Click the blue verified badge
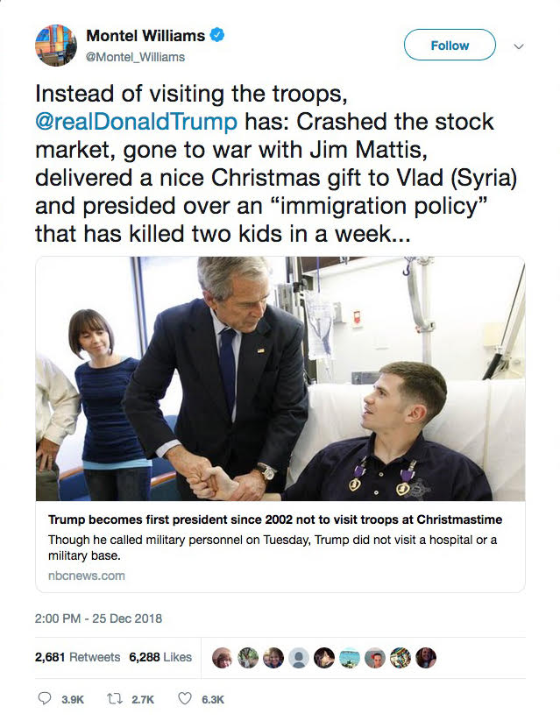This screenshot has width=560, height=728. click(x=217, y=35)
